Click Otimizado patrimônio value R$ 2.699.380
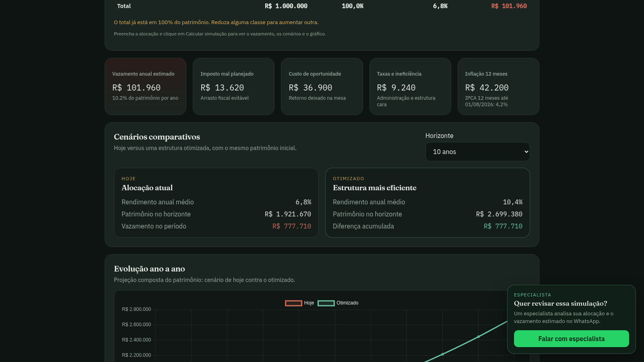 click(x=499, y=214)
